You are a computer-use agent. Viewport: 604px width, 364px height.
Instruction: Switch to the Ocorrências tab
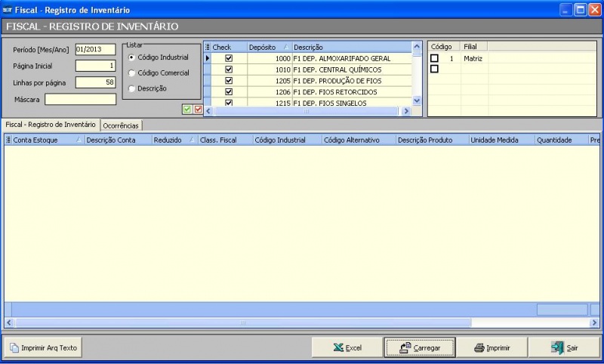click(x=121, y=125)
